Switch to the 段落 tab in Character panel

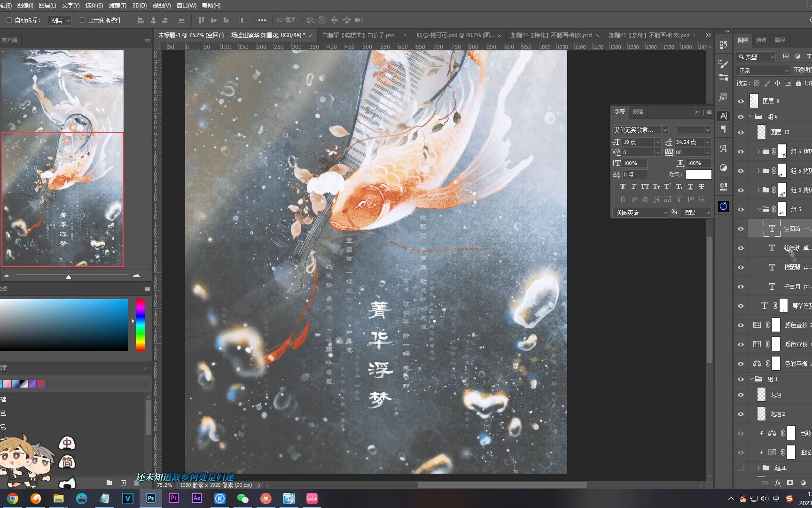[638, 111]
